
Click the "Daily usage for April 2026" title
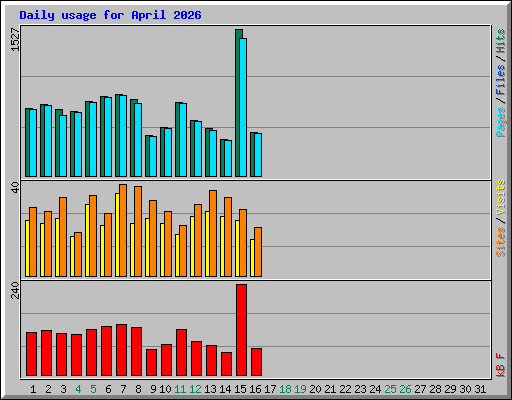click(x=110, y=15)
